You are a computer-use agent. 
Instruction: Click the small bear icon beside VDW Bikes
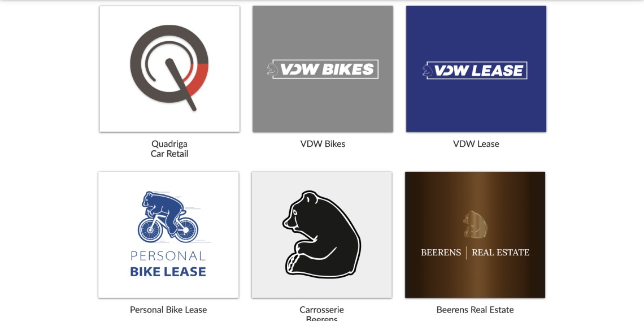click(272, 69)
